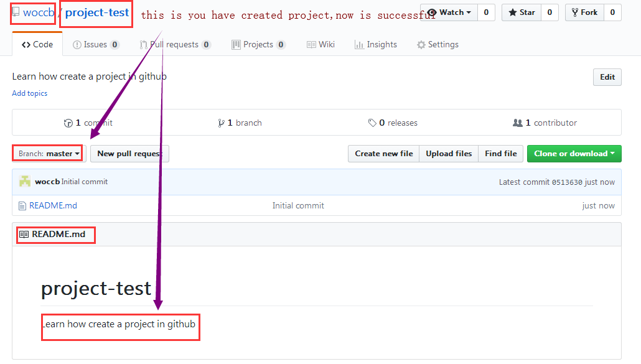Click woccb author name in commit row
The width and height of the screenshot is (641, 364).
pos(47,182)
